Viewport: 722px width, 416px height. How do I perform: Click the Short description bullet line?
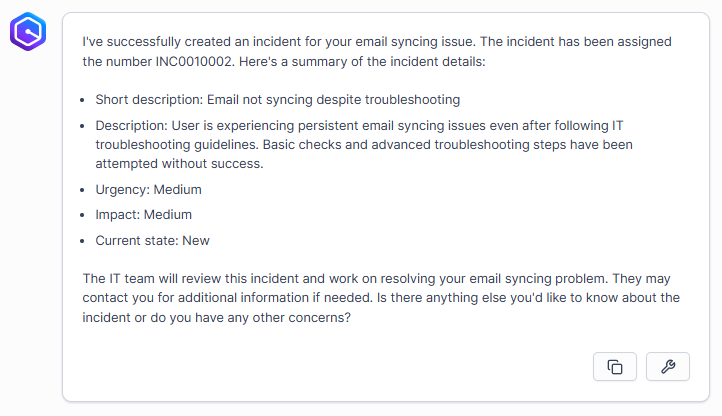click(x=277, y=99)
